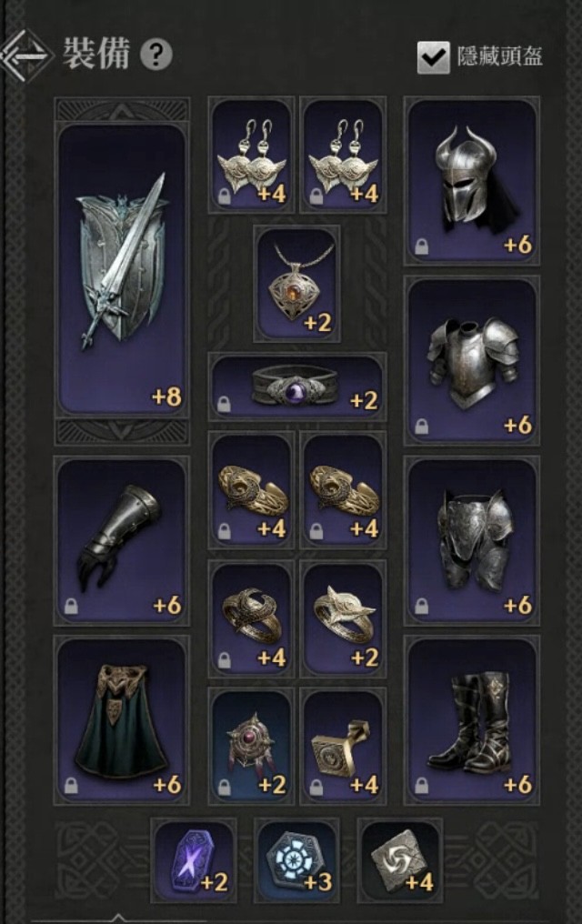Open the green cloak +6 slot

(x=122, y=720)
